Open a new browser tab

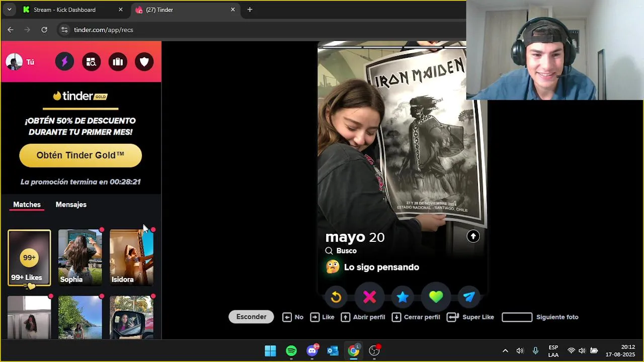(x=250, y=10)
